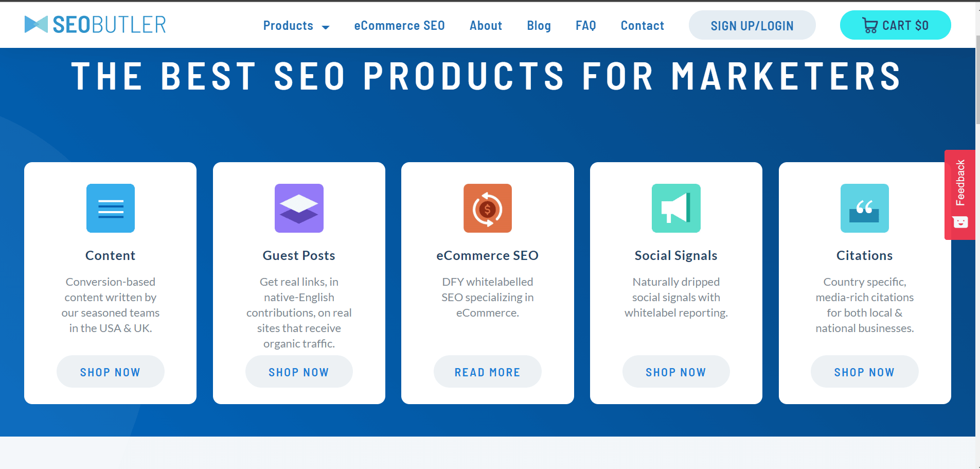The height and width of the screenshot is (469, 980).
Task: Click Shop Now under Content
Action: point(110,372)
